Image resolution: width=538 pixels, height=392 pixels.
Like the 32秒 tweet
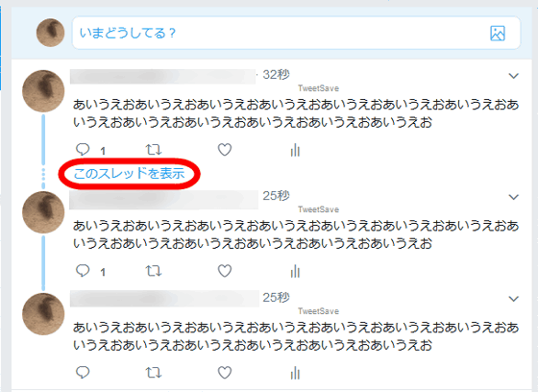click(x=225, y=150)
